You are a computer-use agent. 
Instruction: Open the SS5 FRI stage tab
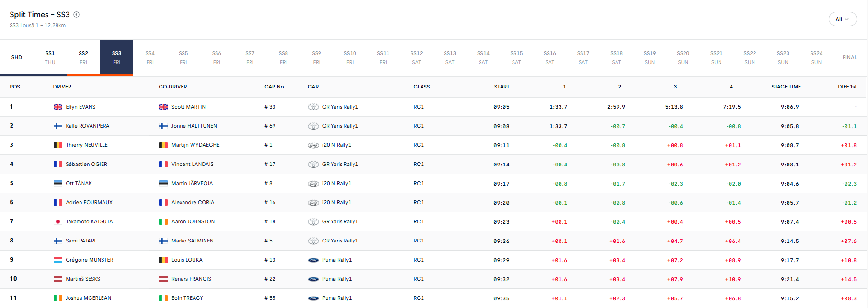coord(183,57)
